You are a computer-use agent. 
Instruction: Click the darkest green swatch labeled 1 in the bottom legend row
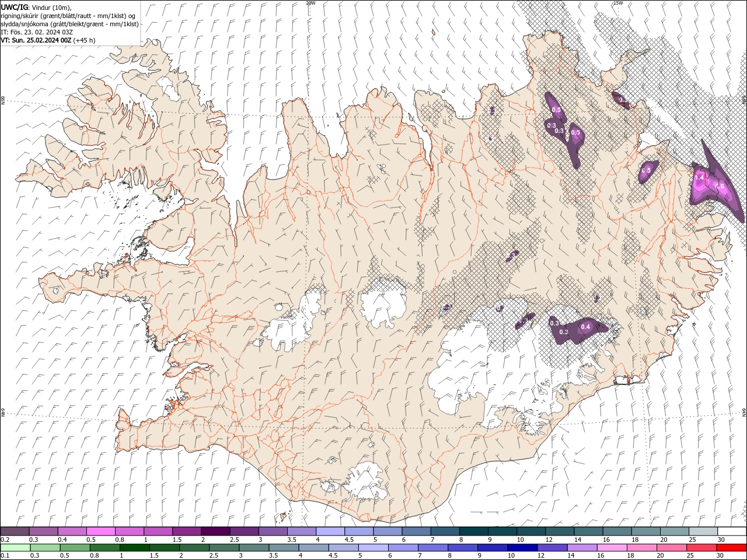135,548
